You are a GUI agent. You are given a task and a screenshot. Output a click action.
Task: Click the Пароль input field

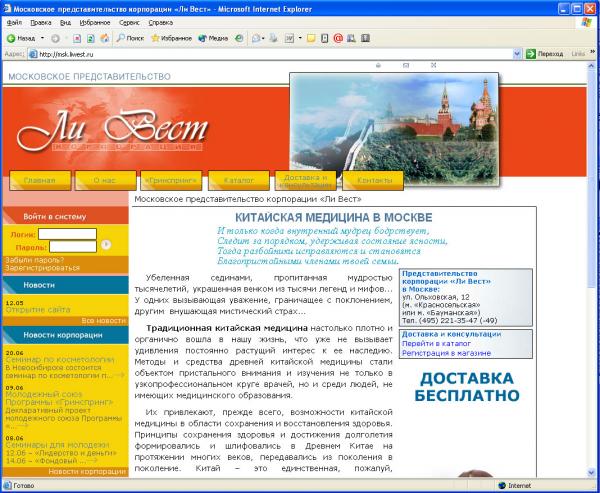[73, 246]
